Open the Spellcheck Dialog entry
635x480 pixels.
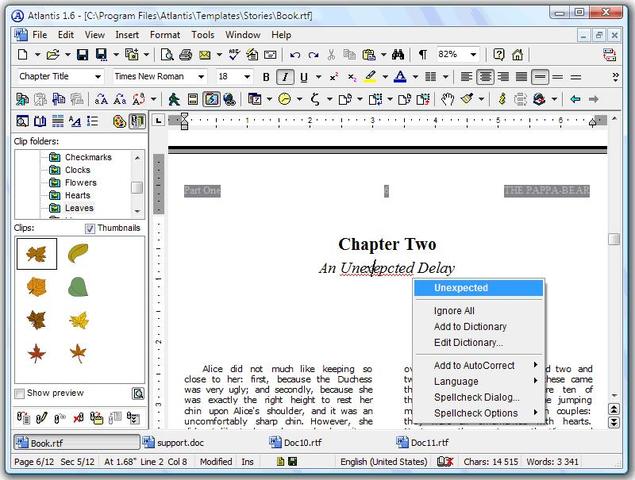point(479,397)
